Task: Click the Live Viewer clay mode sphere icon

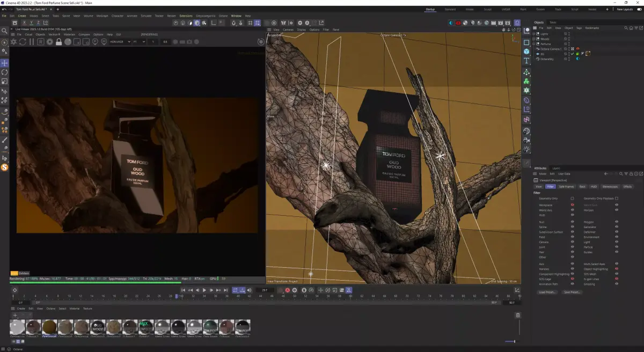Action: coord(68,42)
